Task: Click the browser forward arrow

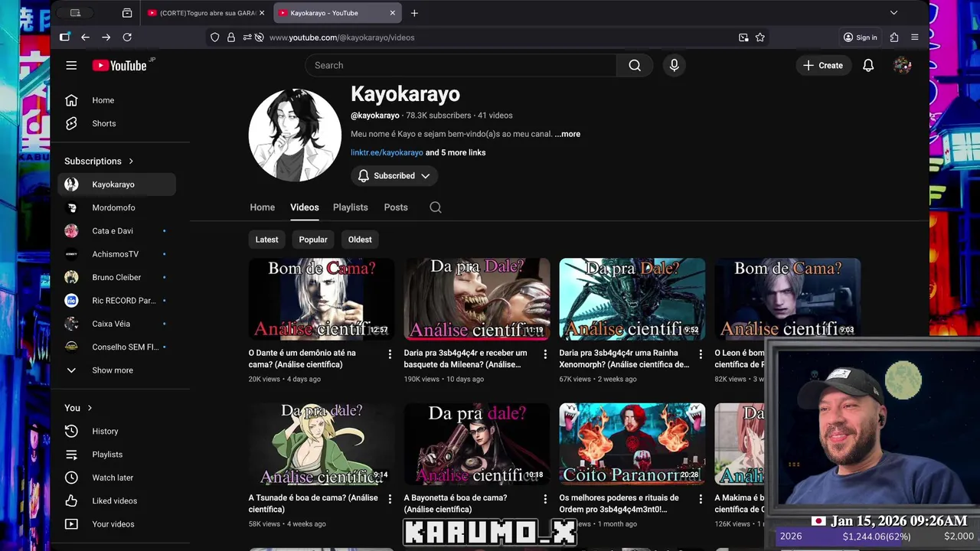Action: coord(106,37)
